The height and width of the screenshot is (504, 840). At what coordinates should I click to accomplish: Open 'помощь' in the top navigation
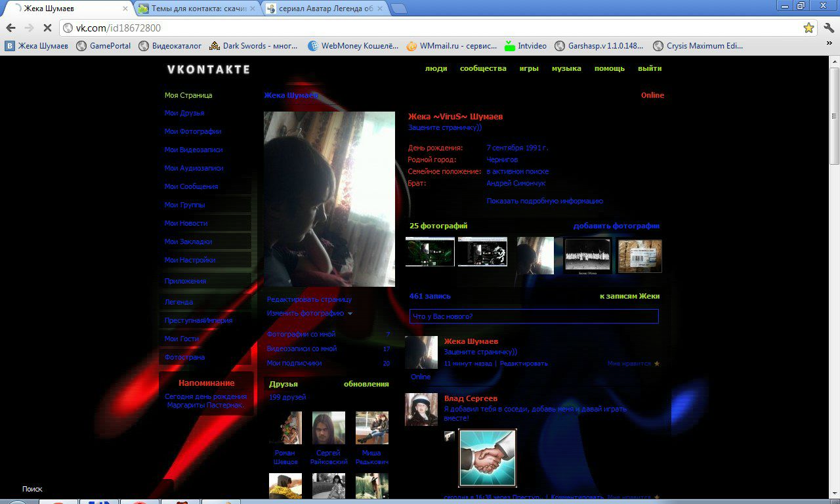(610, 68)
